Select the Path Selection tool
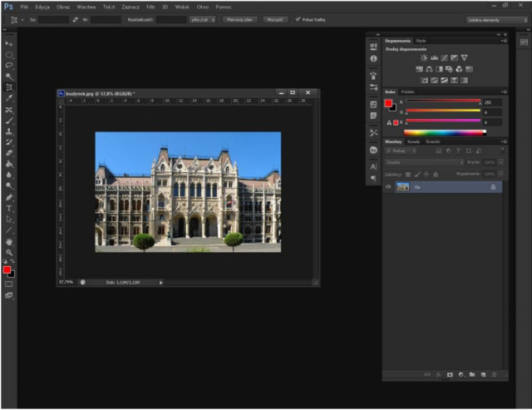 (x=9, y=220)
